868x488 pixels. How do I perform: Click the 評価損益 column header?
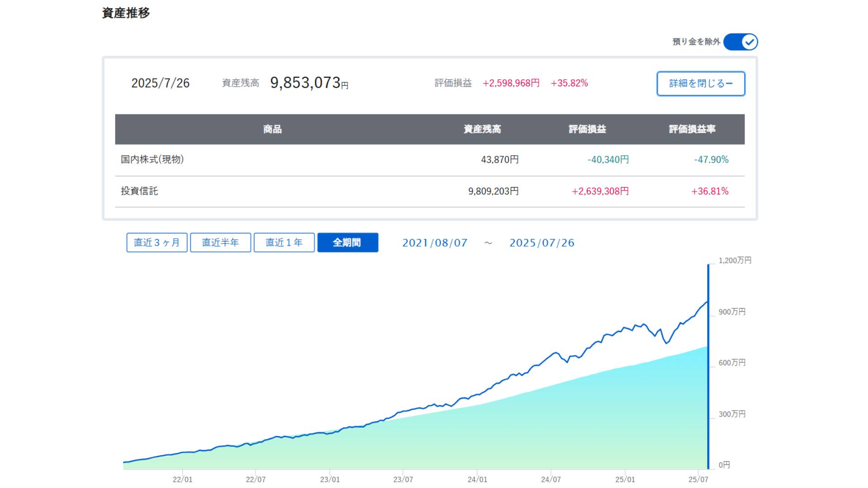(587, 129)
